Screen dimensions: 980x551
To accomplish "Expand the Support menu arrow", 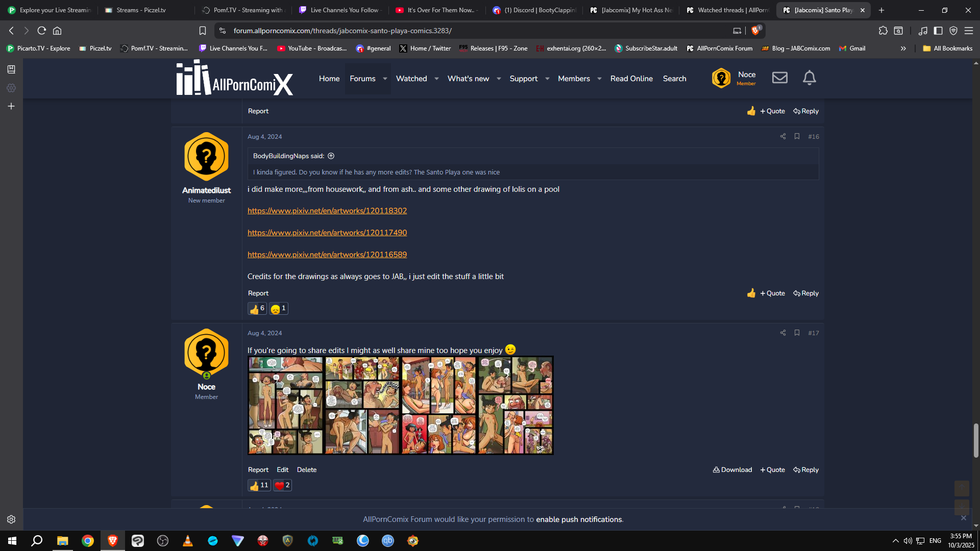I will coord(547,79).
